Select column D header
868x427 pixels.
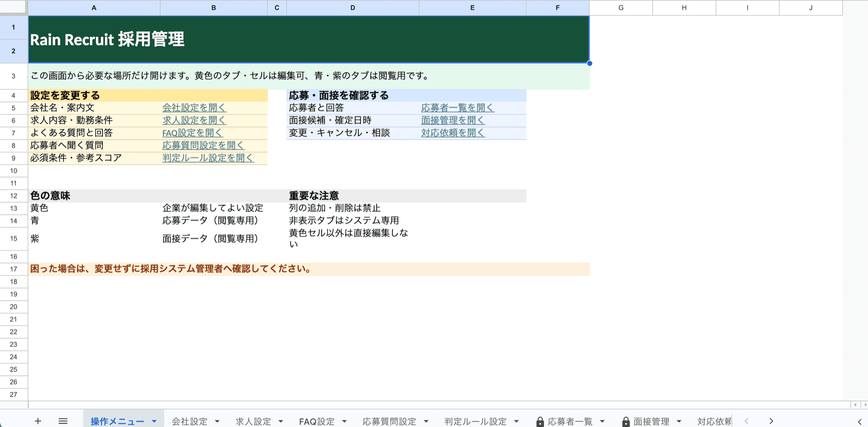(x=353, y=8)
